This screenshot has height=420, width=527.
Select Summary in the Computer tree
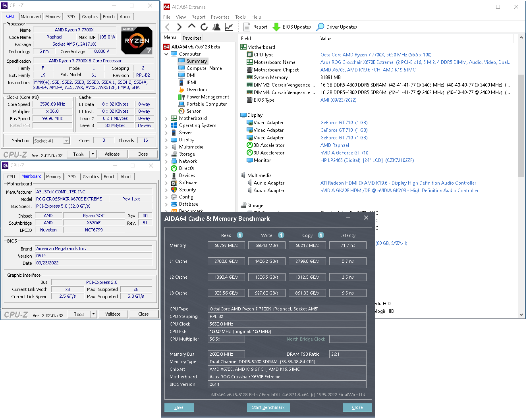197,61
